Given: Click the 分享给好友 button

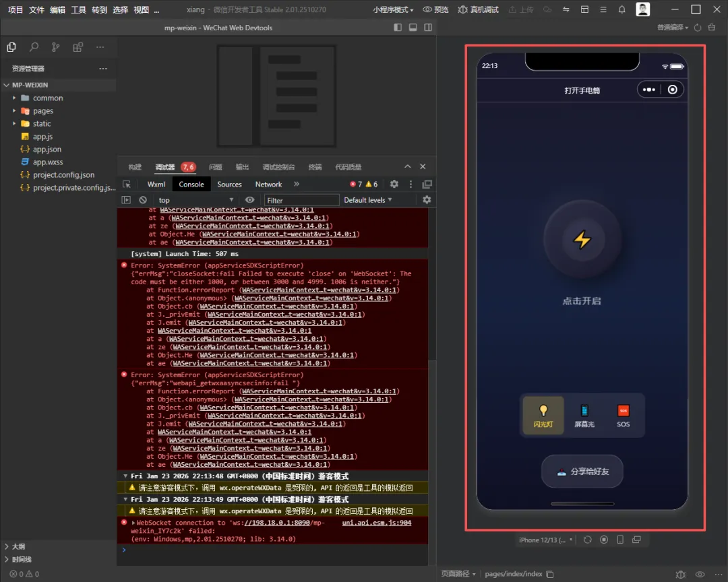Looking at the screenshot, I should (x=582, y=472).
